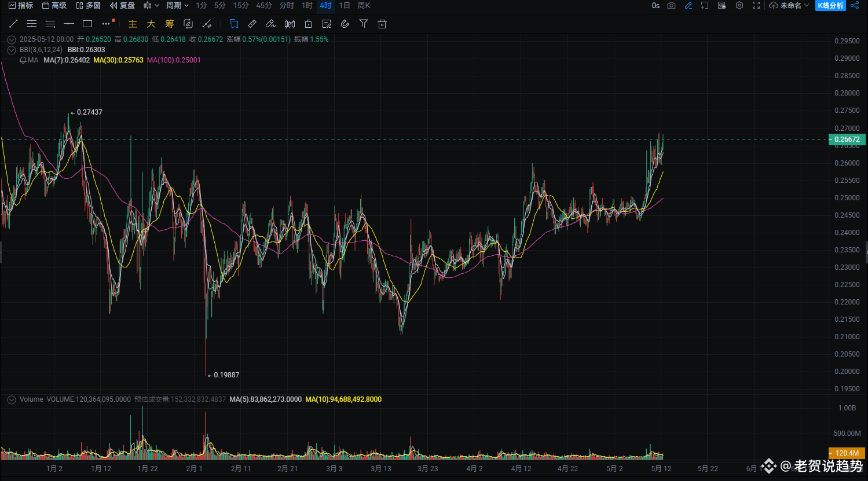This screenshot has height=481, width=868.
Task: Take a chart screenshot with camera icon
Action: (x=671, y=5)
